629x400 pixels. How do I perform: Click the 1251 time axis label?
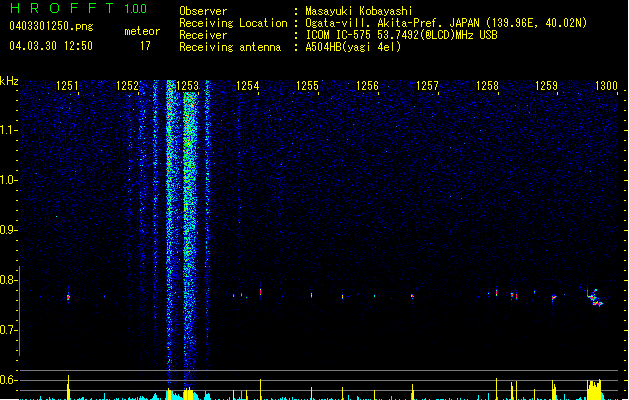tap(67, 86)
